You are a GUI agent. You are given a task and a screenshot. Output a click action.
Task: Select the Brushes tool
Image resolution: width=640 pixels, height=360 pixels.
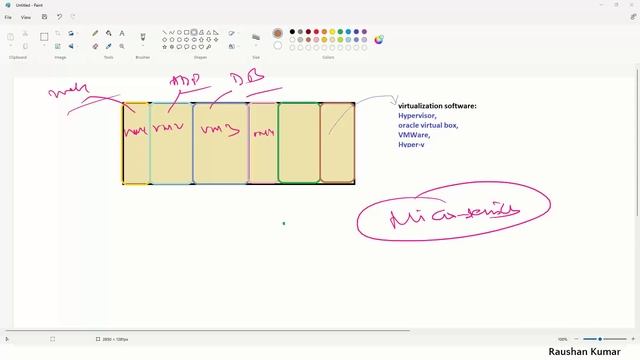pyautogui.click(x=143, y=37)
